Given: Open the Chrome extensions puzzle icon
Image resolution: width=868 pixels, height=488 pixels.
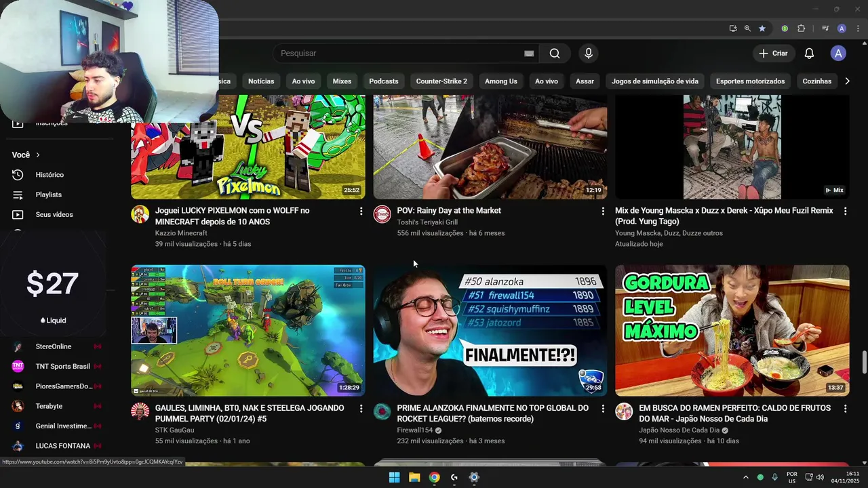Looking at the screenshot, I should (802, 28).
